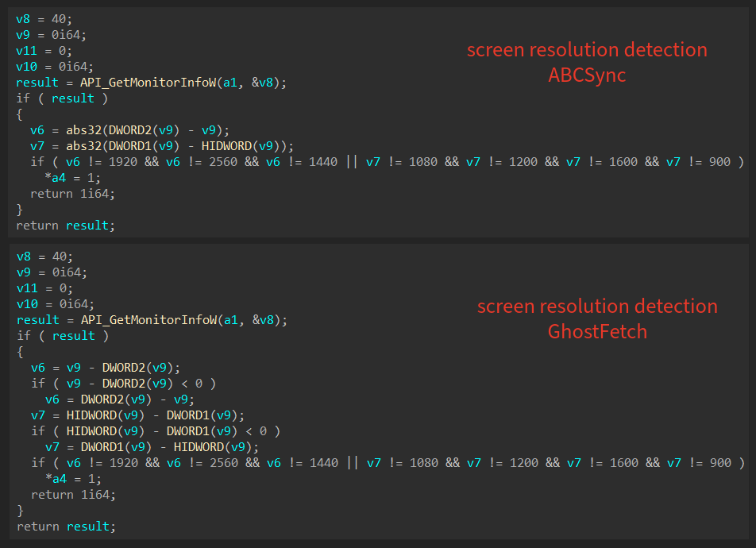
Task: Click value 2560 in GhostFetch snippet condition
Action: coord(224,463)
